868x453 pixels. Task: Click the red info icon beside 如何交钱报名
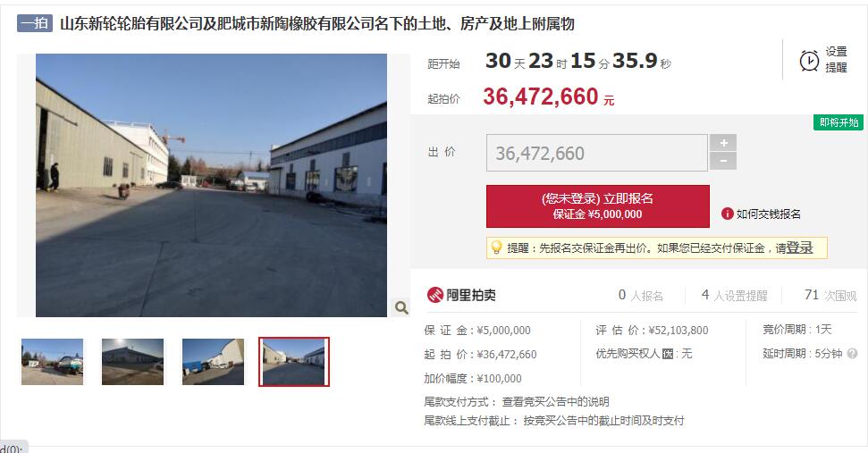pos(727,214)
